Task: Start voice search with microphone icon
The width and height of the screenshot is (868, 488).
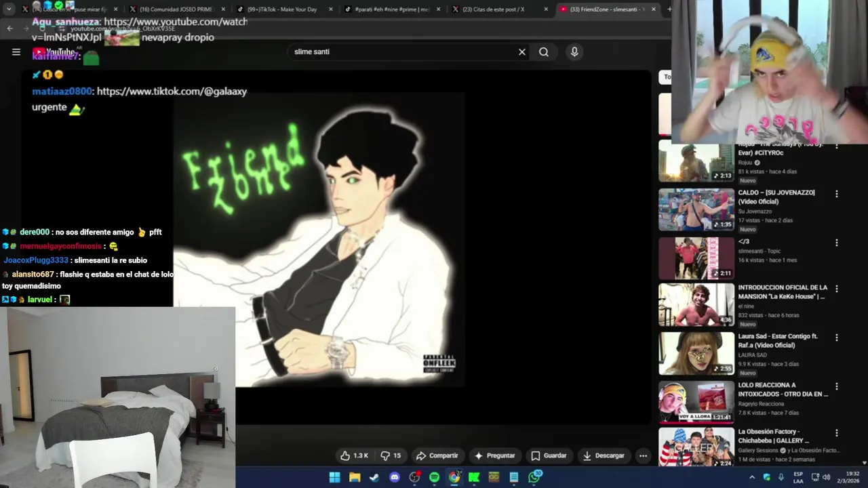Action: [574, 52]
